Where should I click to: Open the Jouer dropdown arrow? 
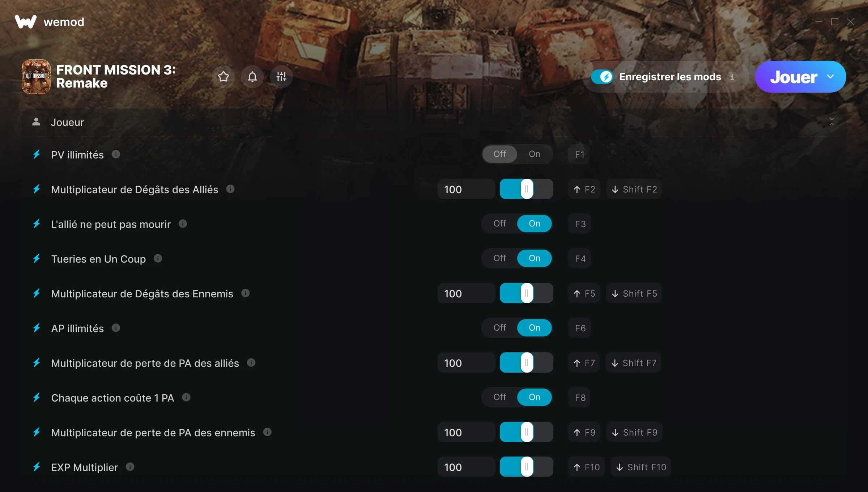pos(830,77)
